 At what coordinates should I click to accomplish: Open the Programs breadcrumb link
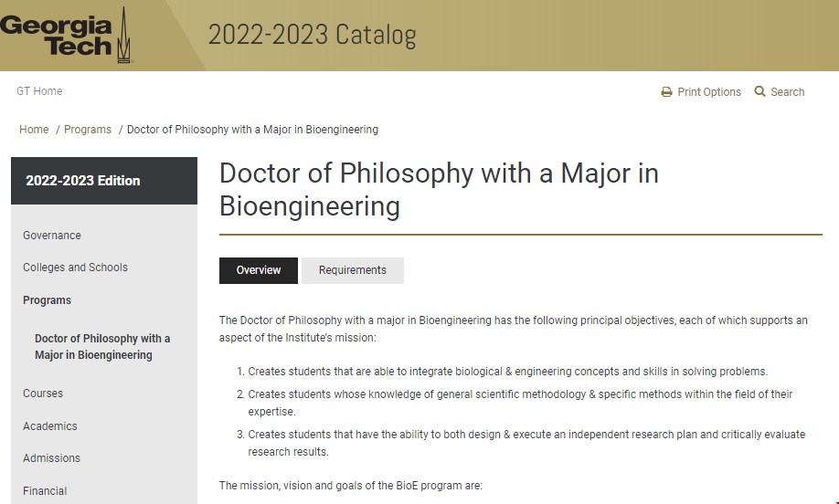88,130
